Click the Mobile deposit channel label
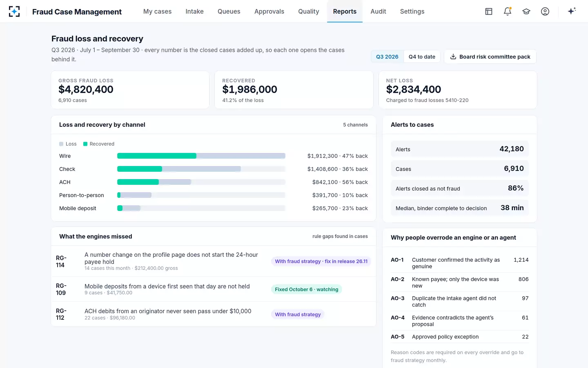This screenshot has height=368, width=588. tap(78, 208)
